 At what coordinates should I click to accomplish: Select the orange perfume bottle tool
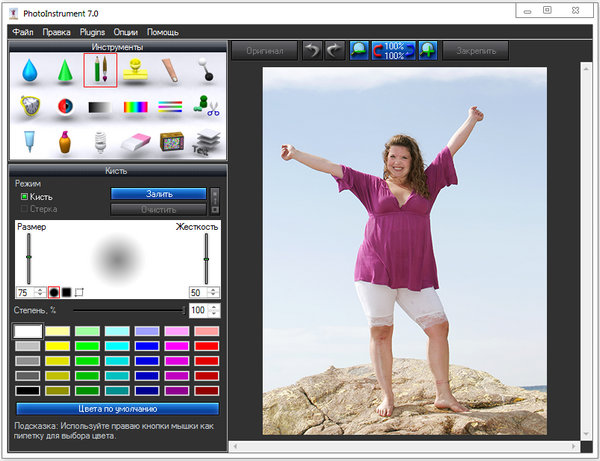click(x=65, y=142)
